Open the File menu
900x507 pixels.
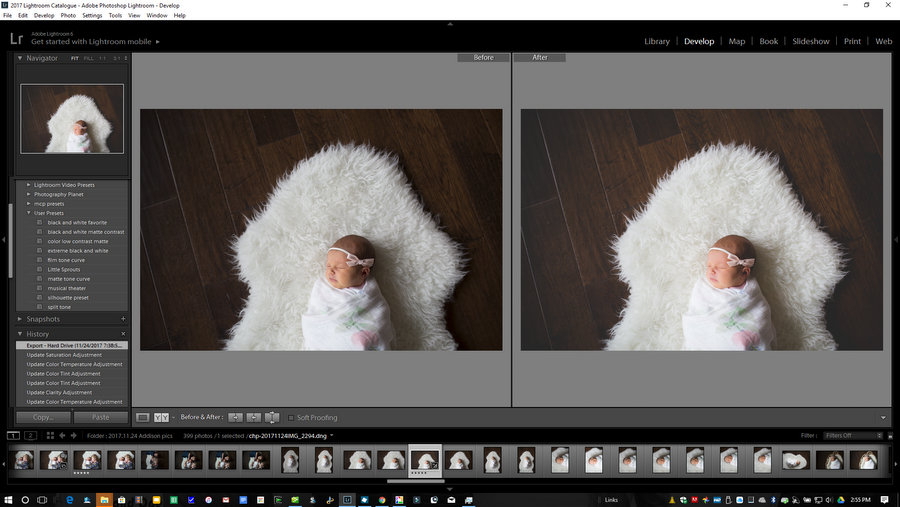pos(7,16)
